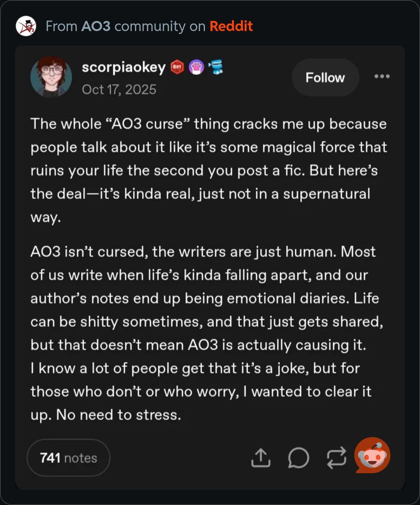
Task: Click the paragraph starting "AO3 isn't cursed"
Action: click(x=206, y=298)
